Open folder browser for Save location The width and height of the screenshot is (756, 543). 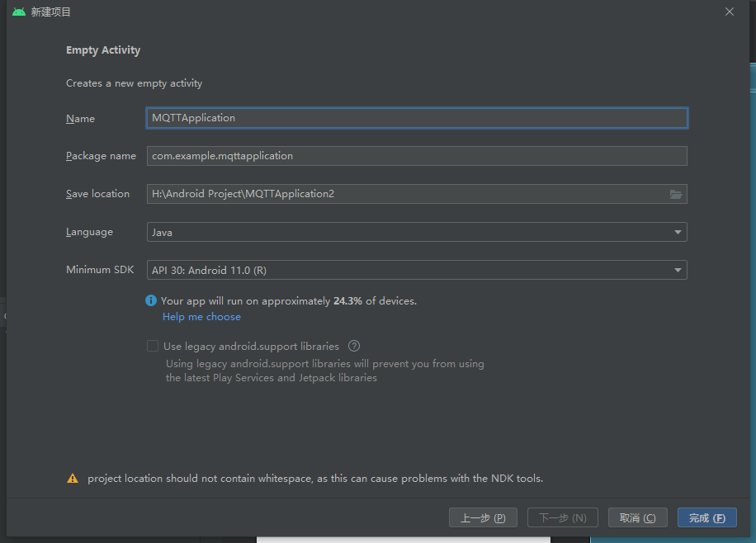[x=676, y=194]
